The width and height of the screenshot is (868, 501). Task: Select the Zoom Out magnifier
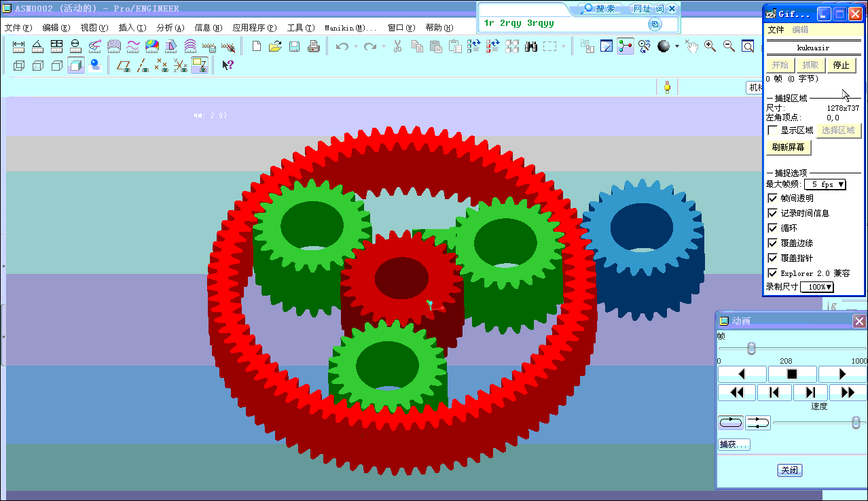pos(729,46)
